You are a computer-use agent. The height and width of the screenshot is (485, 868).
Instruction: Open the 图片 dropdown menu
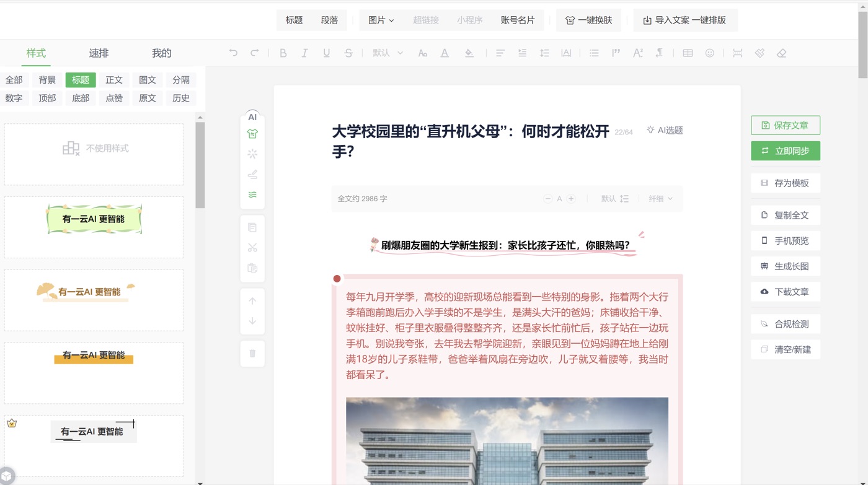(x=381, y=20)
